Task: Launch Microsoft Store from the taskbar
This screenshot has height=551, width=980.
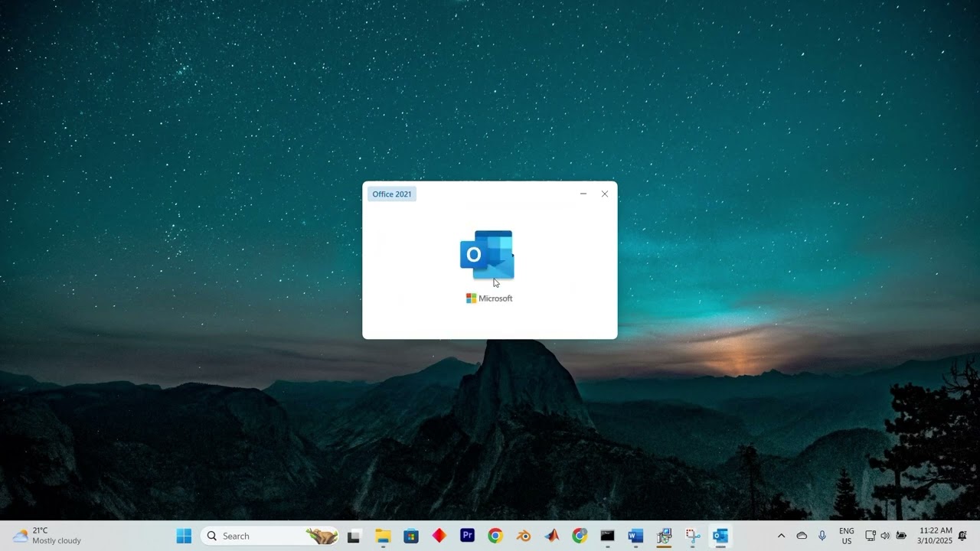Action: 411,536
